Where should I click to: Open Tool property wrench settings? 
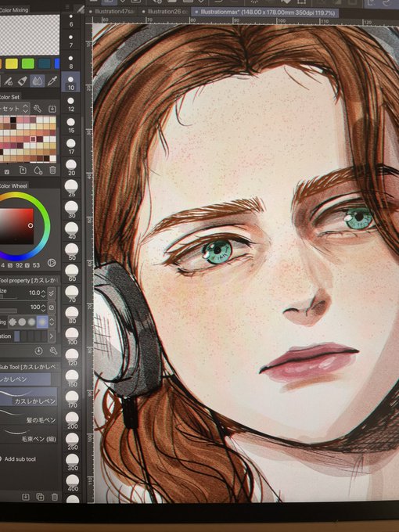pyautogui.click(x=53, y=350)
